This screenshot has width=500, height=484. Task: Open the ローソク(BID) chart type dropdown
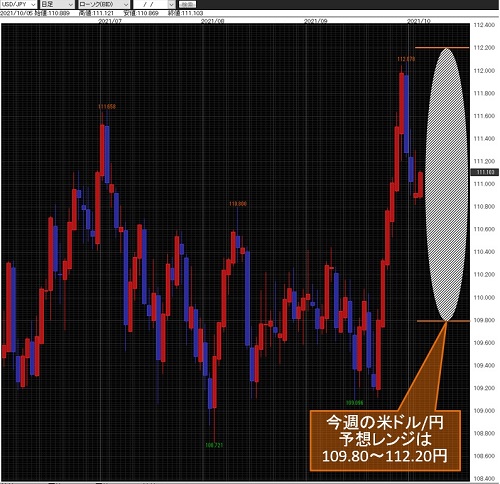[x=104, y=4]
